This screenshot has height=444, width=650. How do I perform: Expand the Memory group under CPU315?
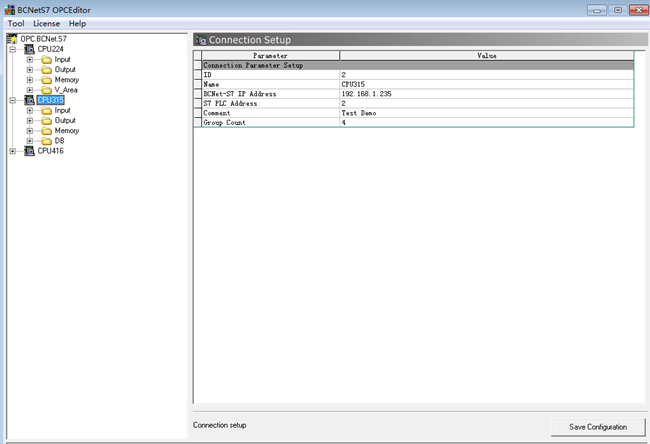click(x=30, y=131)
